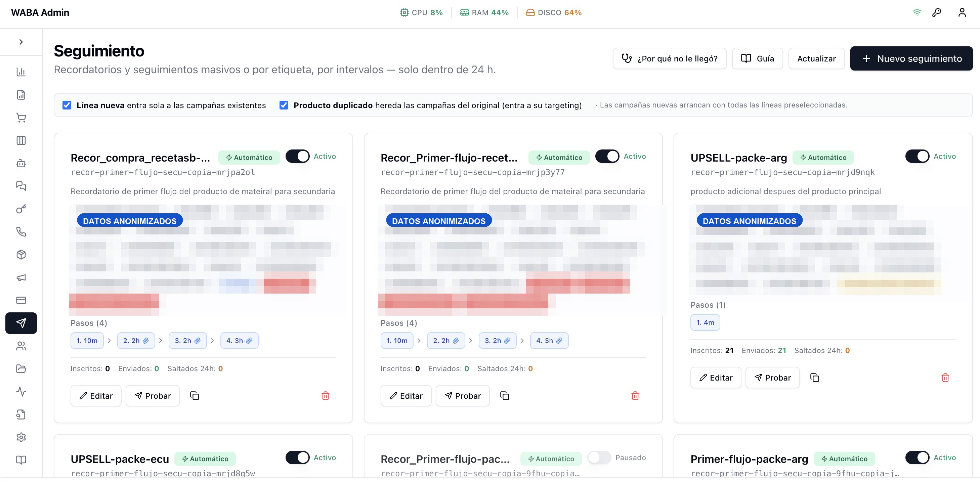This screenshot has width=980, height=482.
Task: Delete the Recor_compra_recetasb campaign
Action: (x=325, y=396)
